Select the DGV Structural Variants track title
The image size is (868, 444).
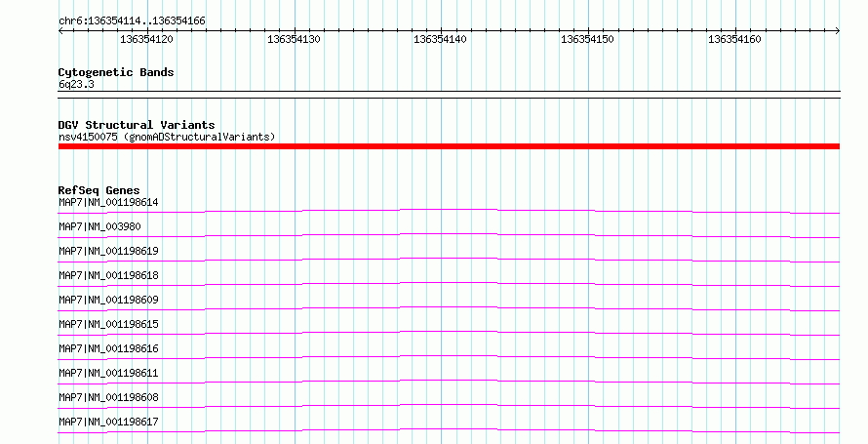click(137, 125)
